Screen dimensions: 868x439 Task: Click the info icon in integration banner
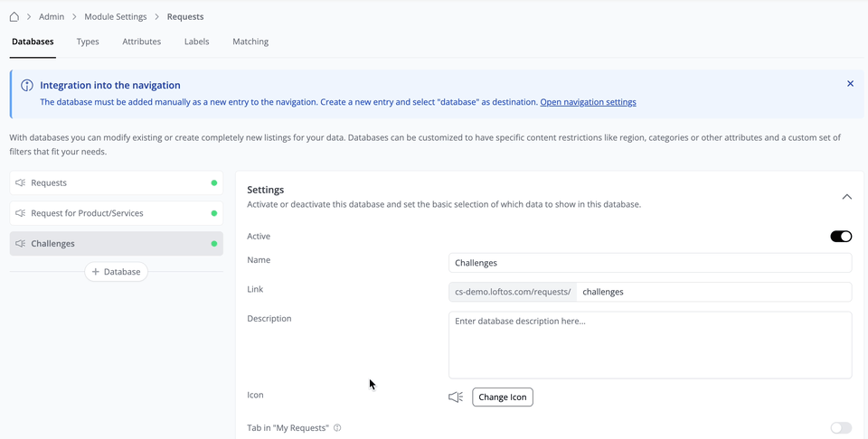[27, 86]
